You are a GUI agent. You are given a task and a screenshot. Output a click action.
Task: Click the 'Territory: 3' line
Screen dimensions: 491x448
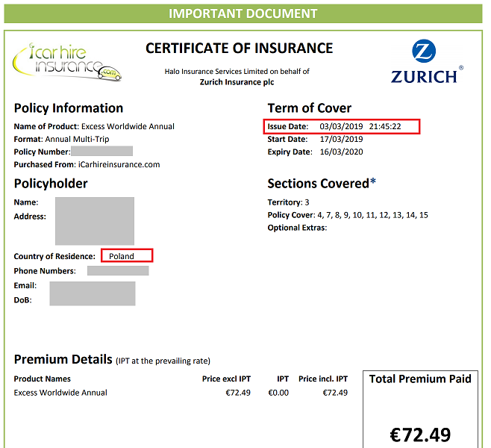click(x=288, y=202)
